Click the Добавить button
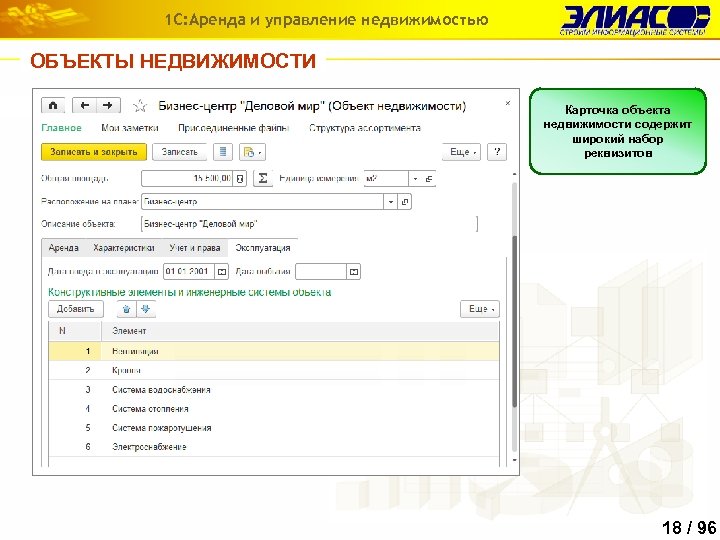Viewport: 720px width, 540px height. point(76,309)
